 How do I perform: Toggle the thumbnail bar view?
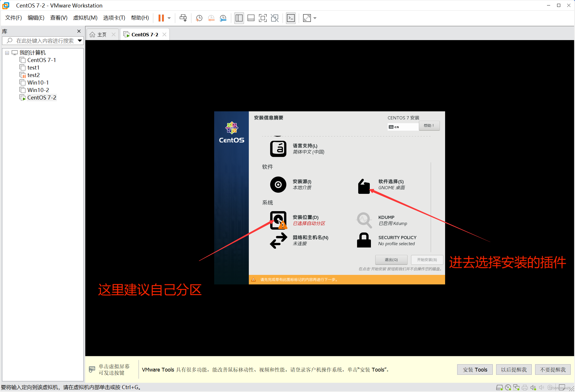point(251,18)
